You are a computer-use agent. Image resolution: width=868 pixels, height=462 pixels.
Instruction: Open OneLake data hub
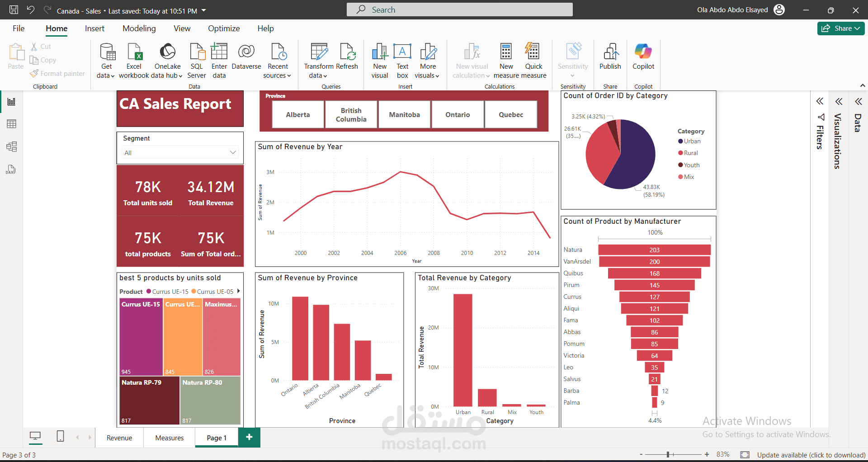click(x=167, y=61)
